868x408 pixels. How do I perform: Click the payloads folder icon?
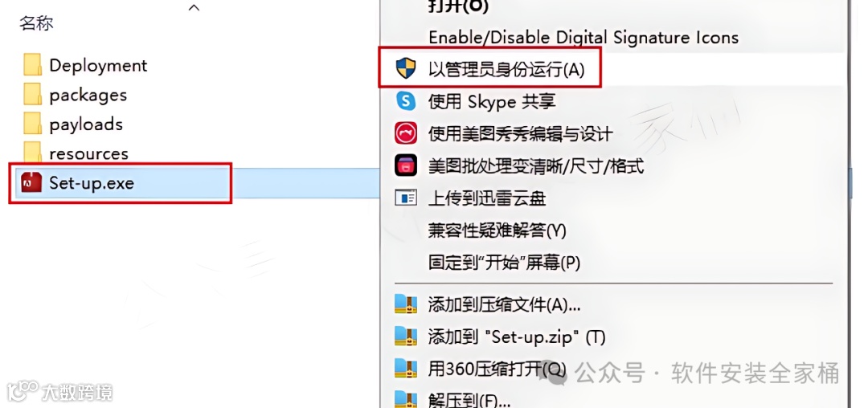point(33,124)
